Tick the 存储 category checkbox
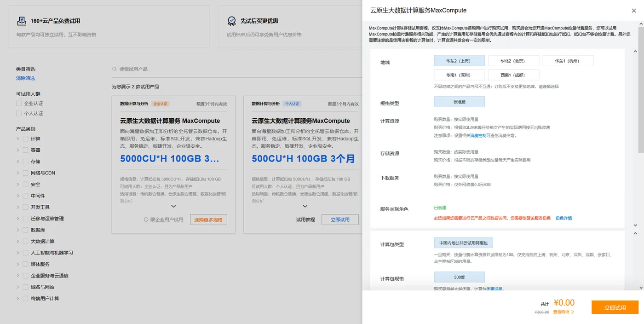This screenshot has height=324, width=644. pyautogui.click(x=25, y=162)
